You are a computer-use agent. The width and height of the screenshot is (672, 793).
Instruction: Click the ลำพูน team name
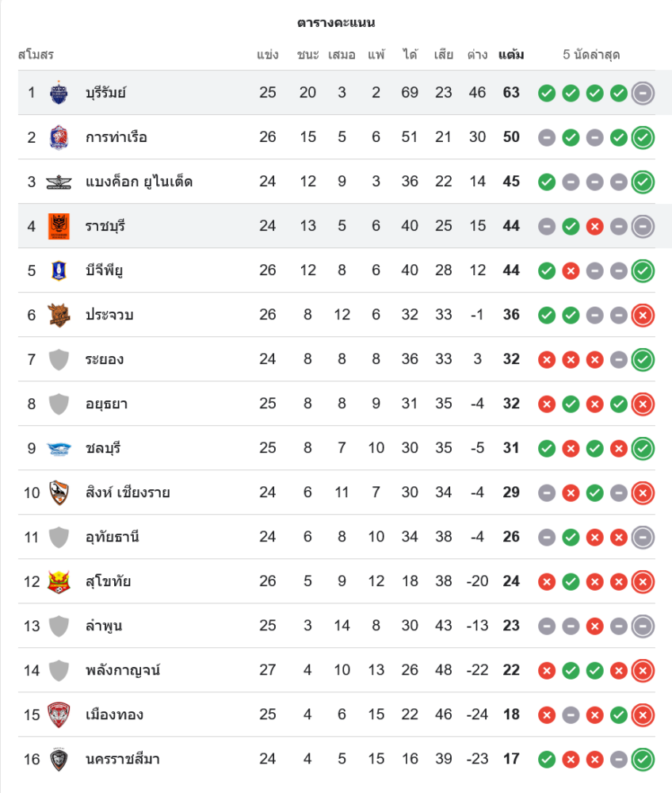click(104, 626)
